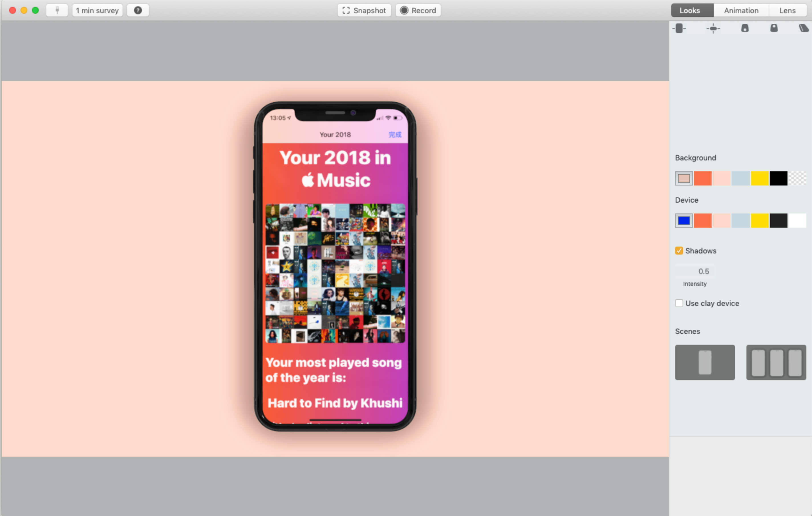
Task: Click the shadow Intensity value field
Action: coord(695,271)
